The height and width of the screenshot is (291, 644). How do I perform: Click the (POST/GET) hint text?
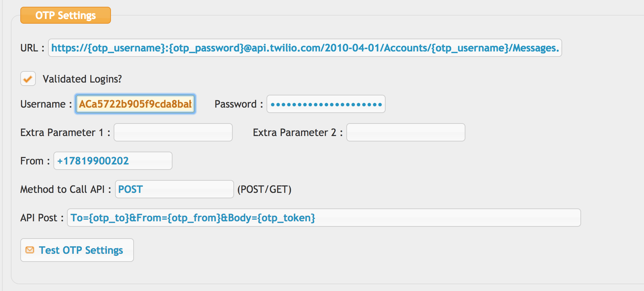(264, 189)
